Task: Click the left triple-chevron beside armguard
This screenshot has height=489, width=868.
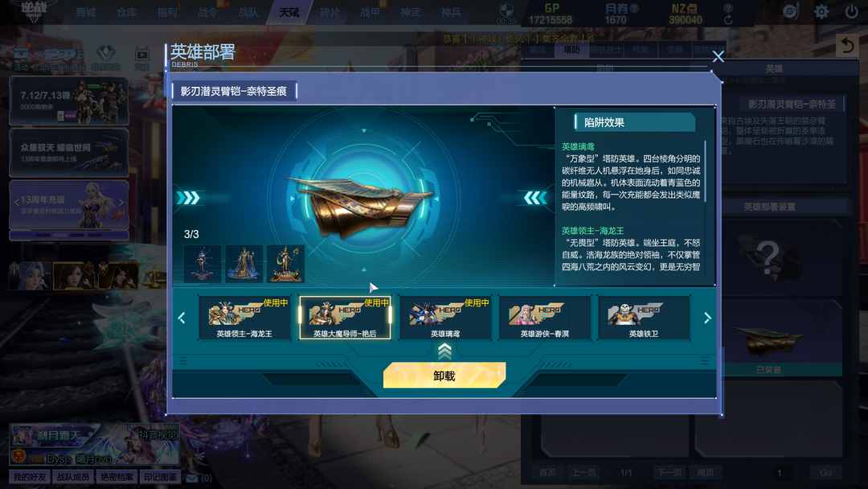Action: tap(188, 198)
